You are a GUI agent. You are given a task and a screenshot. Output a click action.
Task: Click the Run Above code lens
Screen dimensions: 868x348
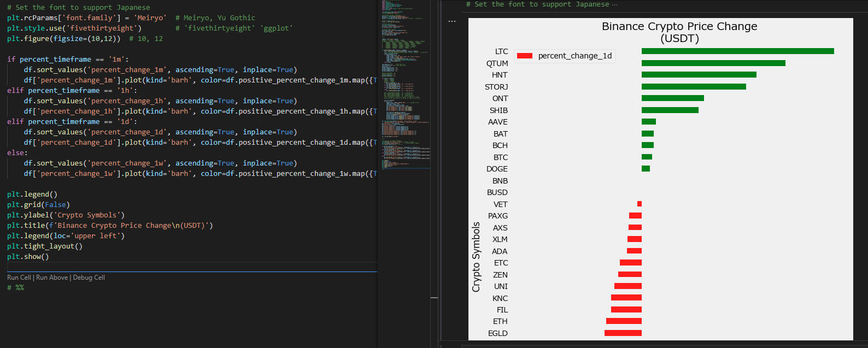coord(52,278)
